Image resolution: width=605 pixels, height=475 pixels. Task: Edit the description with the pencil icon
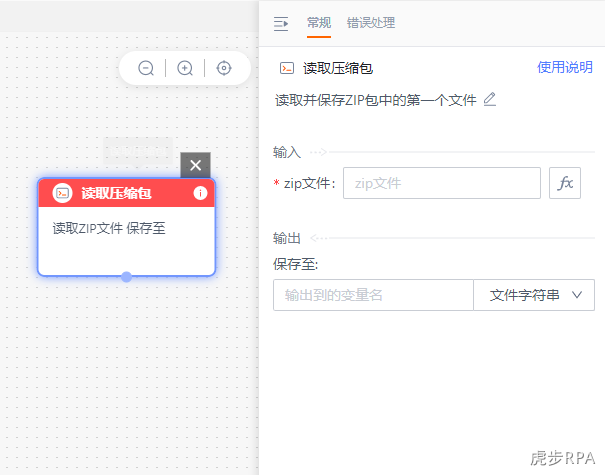coord(490,100)
